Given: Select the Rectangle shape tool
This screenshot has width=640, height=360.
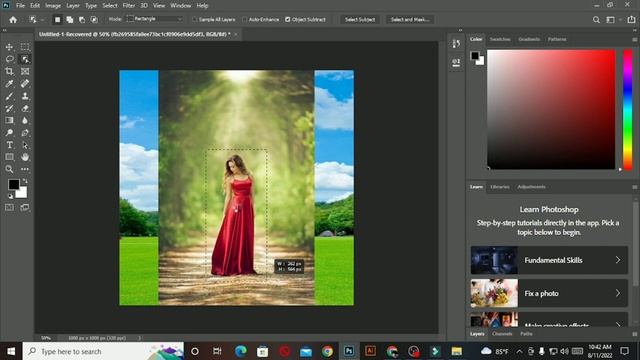Looking at the screenshot, I should coord(9,157).
